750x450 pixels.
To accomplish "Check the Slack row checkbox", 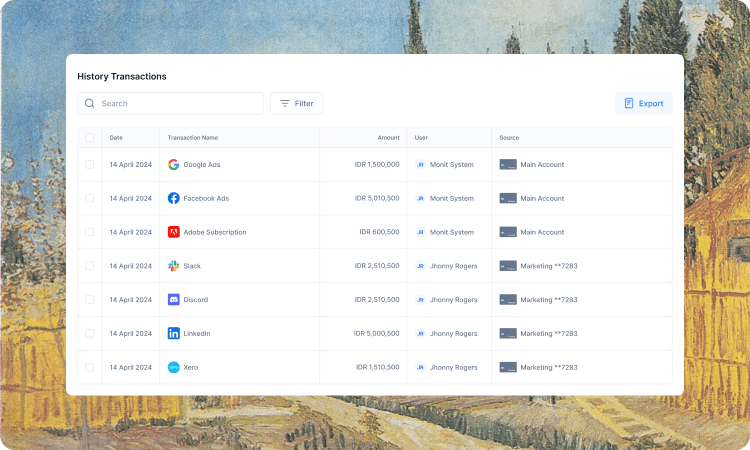I will point(89,266).
